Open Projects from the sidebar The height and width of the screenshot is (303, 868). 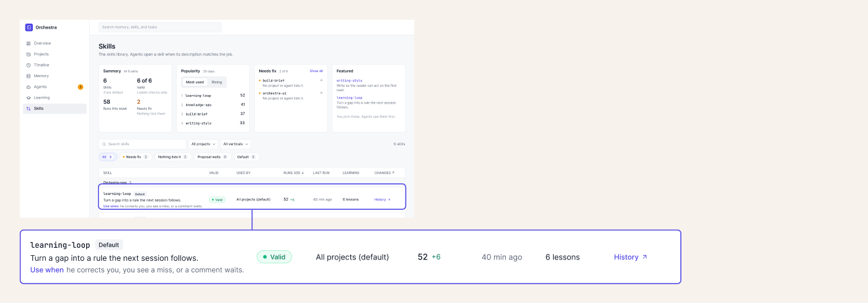(x=55, y=54)
